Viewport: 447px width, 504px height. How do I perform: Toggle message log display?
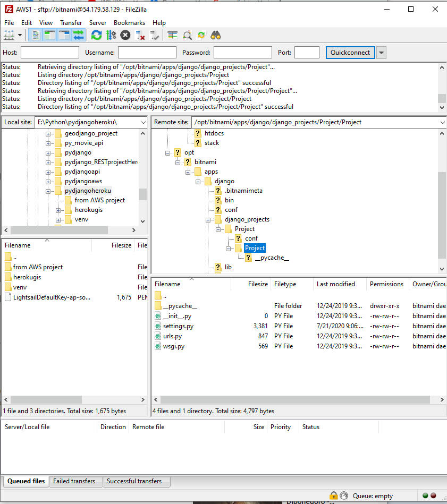click(36, 35)
